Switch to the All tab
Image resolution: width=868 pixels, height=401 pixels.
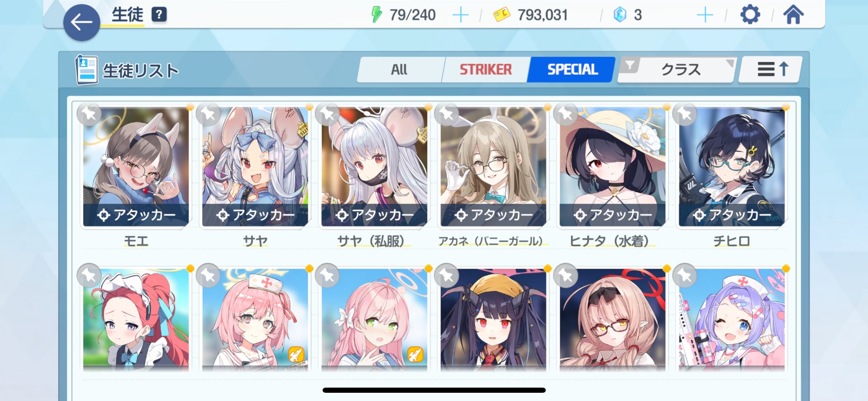(x=399, y=69)
